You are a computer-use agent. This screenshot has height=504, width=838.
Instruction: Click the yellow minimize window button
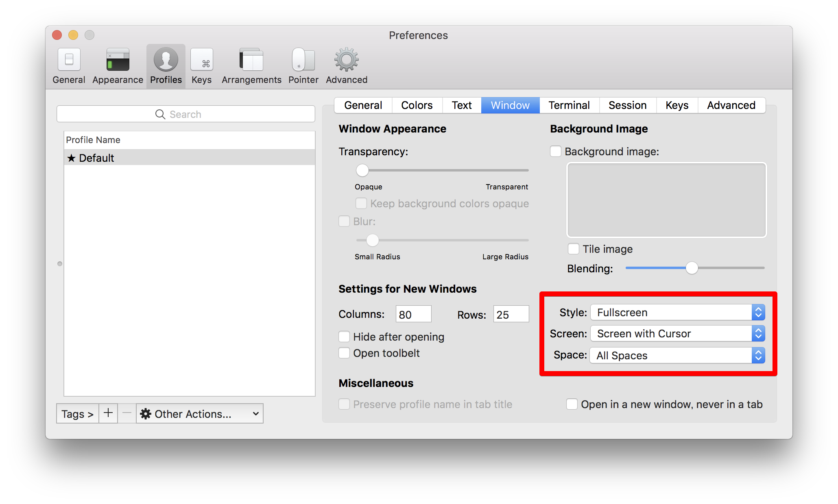coord(73,35)
